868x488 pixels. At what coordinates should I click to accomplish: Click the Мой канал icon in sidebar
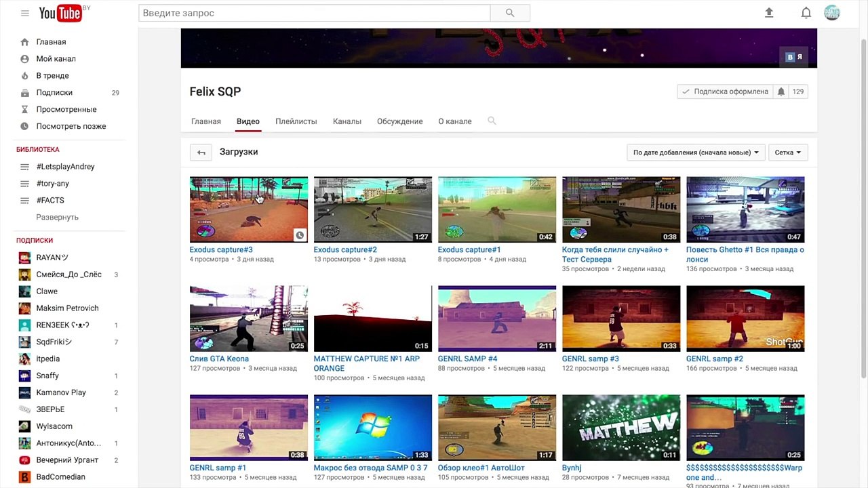pos(24,59)
